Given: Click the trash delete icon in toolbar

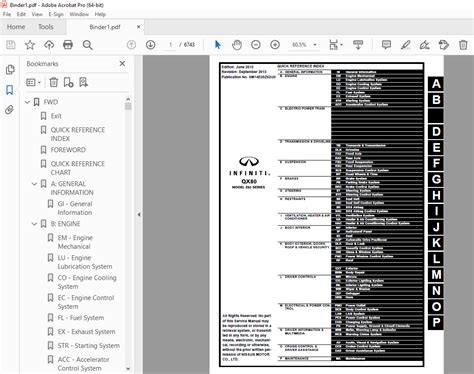Looking at the screenshot, I should coord(463,45).
